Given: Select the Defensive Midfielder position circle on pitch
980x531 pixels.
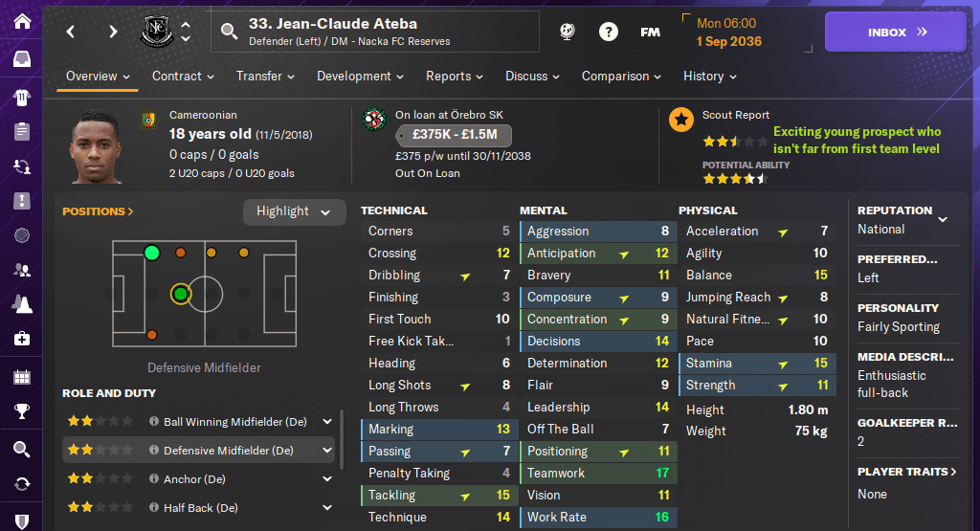Looking at the screenshot, I should coord(180,294).
